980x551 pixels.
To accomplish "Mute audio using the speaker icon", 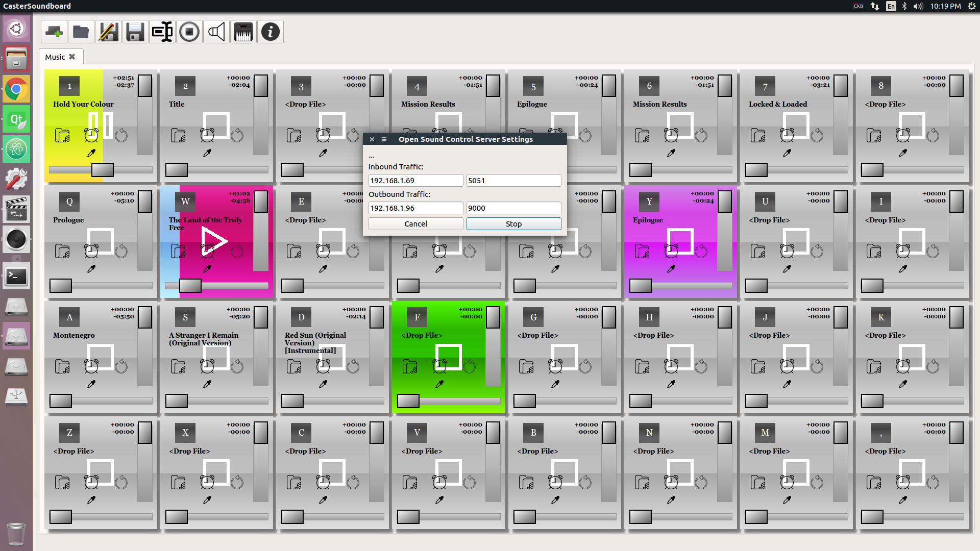I will click(x=216, y=31).
